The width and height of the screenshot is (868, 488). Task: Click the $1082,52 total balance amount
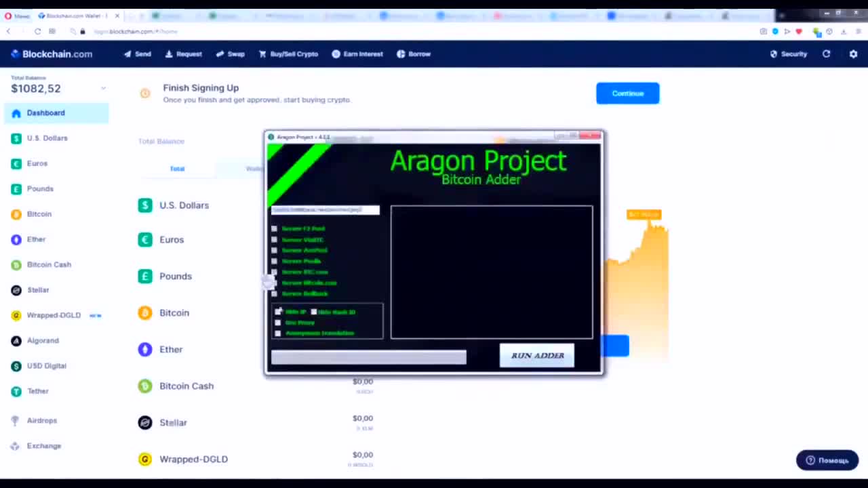(x=36, y=89)
